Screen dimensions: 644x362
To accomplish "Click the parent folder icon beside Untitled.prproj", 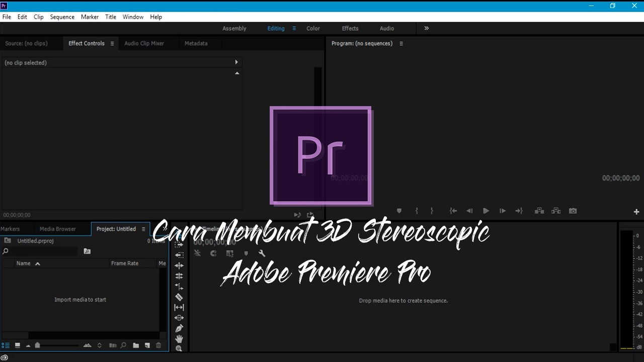I will pyautogui.click(x=8, y=241).
